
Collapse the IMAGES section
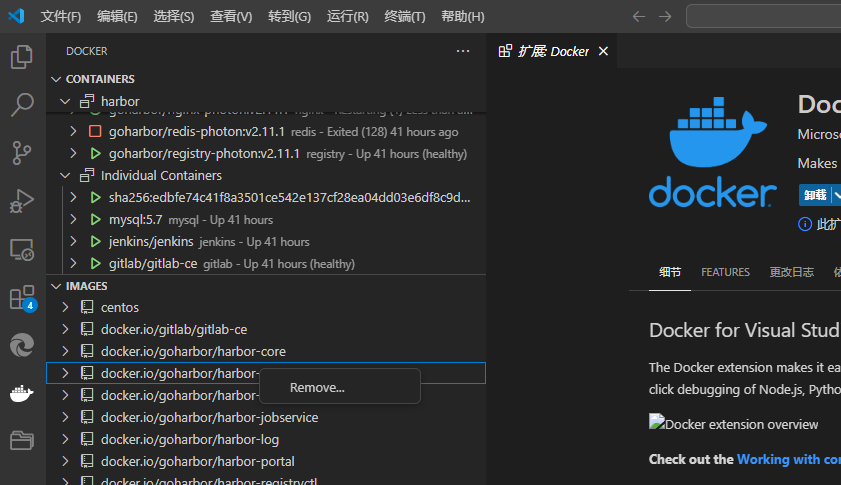pyautogui.click(x=56, y=286)
